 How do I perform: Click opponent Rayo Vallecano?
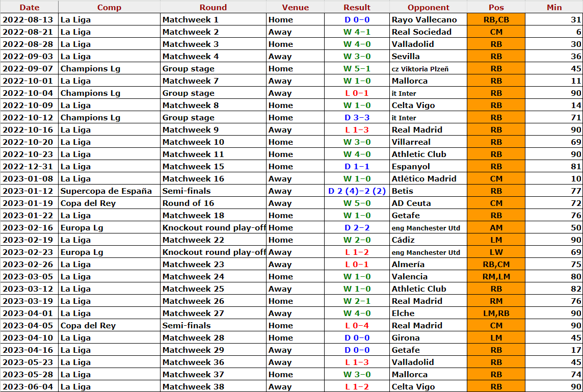(428, 19)
